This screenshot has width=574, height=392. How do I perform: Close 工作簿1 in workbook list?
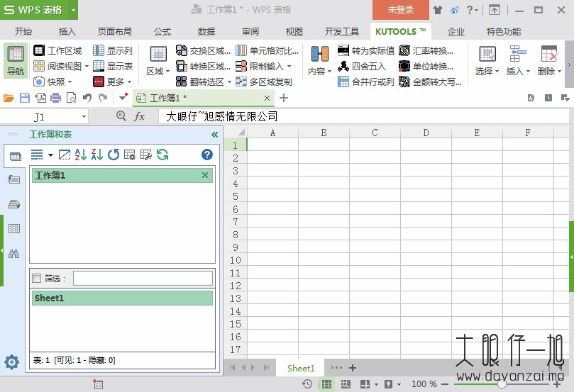[205, 175]
